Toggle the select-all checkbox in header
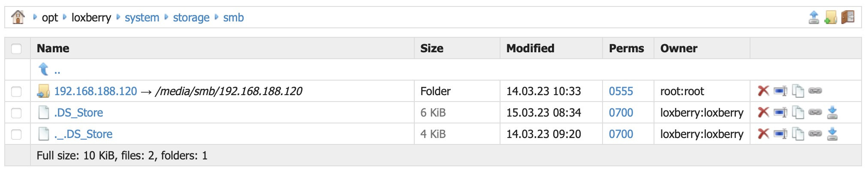Image resolution: width=868 pixels, height=174 pixels. [16, 48]
